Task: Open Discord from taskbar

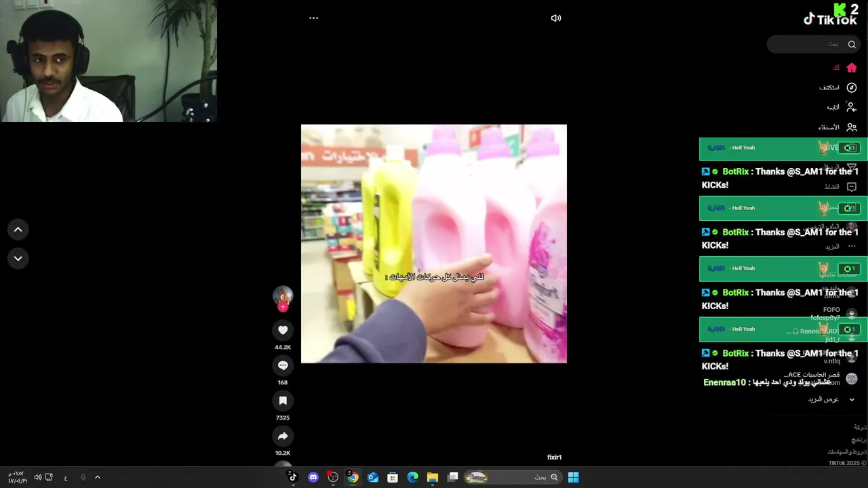Action: 313,477
